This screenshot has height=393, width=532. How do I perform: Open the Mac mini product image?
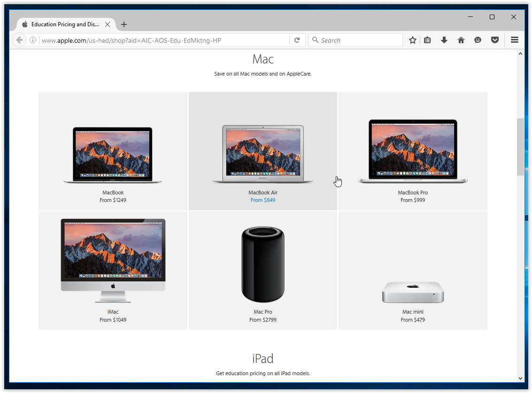click(413, 292)
